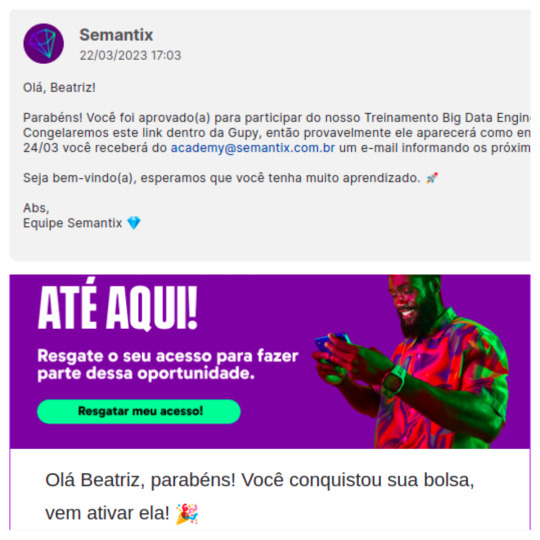
Task: Click the Semantix purple diamond avatar
Action: pyautogui.click(x=43, y=43)
